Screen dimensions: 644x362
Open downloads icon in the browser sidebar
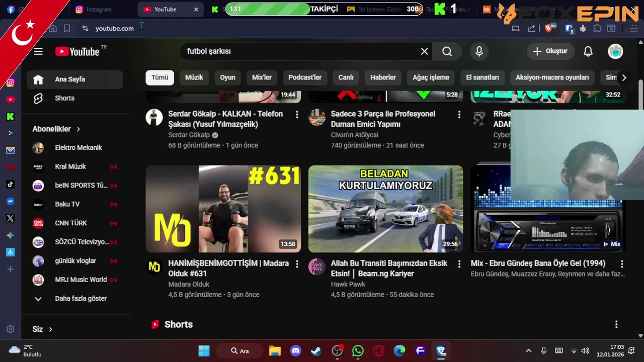10,252
